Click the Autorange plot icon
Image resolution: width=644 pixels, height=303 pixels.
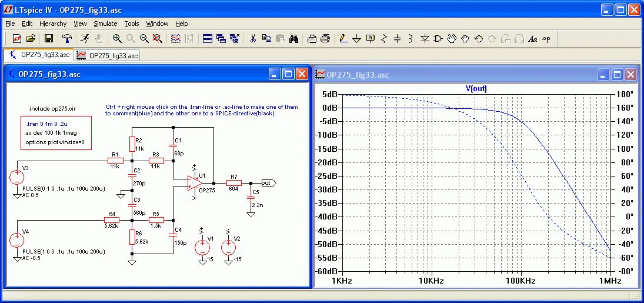pyautogui.click(x=189, y=39)
